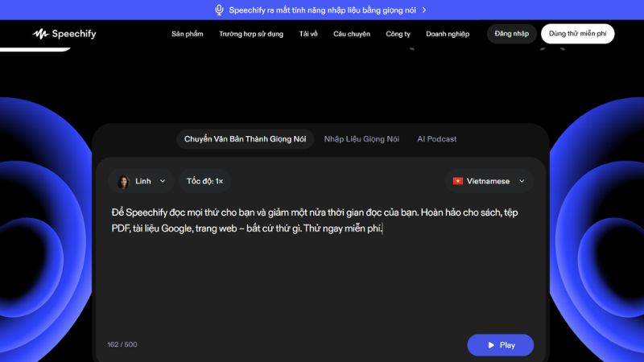Open the Tải về menu
This screenshot has width=644, height=362.
pyautogui.click(x=308, y=34)
